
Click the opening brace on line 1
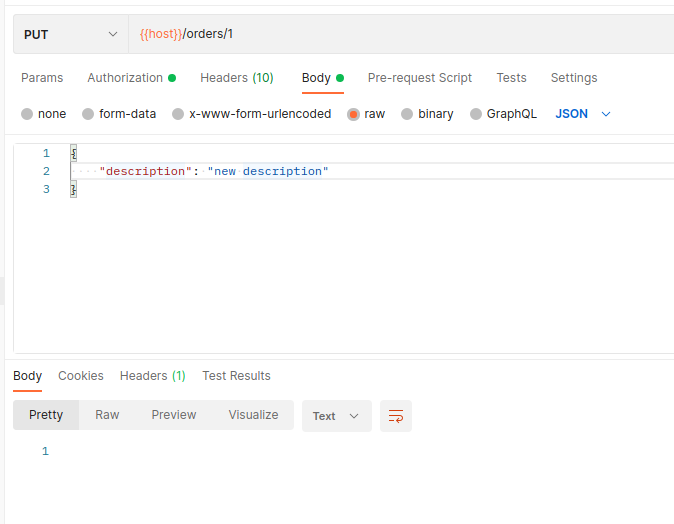74,153
